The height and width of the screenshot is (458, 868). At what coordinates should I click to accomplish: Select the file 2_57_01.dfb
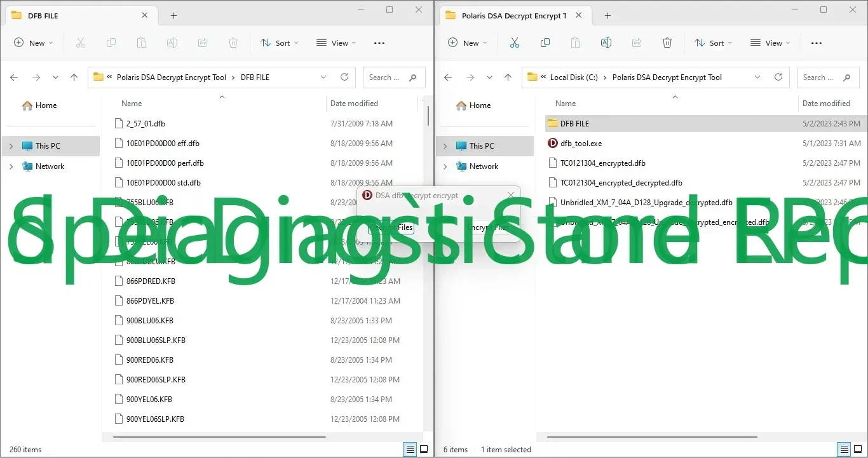146,124
